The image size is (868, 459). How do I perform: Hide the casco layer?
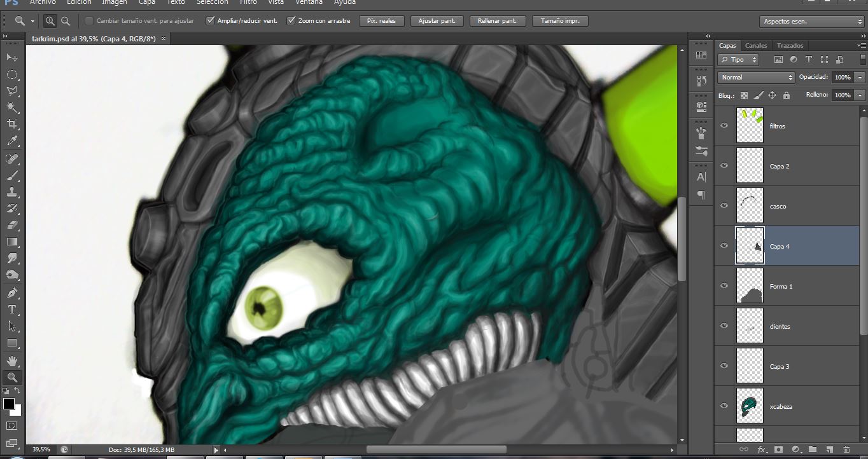(724, 206)
